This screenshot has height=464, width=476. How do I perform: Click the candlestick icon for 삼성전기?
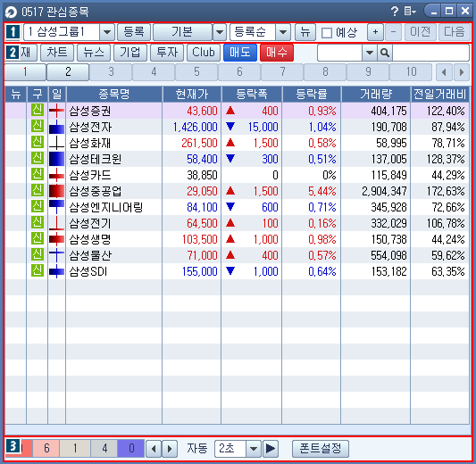[57, 223]
